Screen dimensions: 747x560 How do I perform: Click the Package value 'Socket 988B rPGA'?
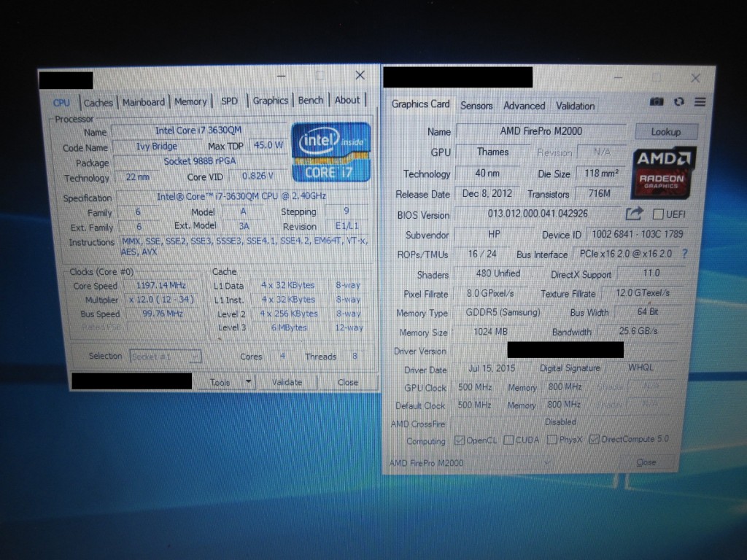coord(200,161)
